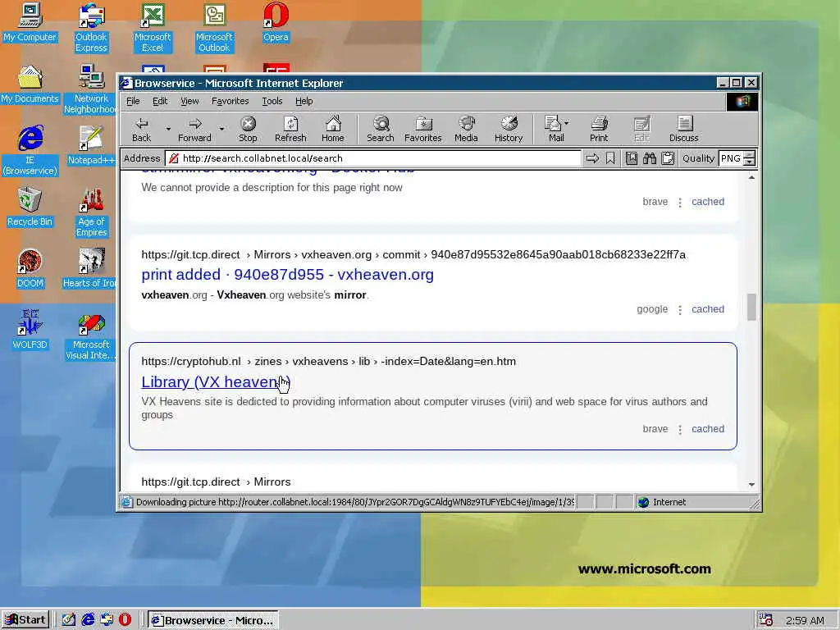Select the DOOM desktop icon
Screen dimensions: 840x630
[x=30, y=269]
